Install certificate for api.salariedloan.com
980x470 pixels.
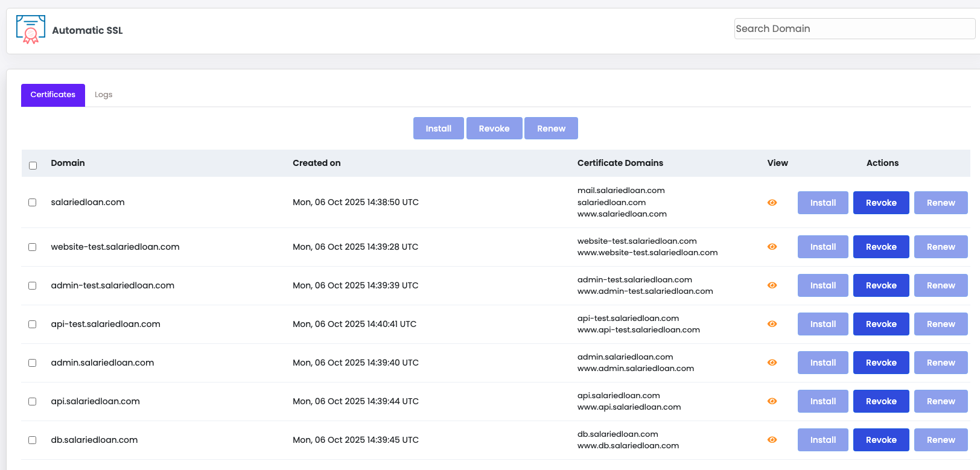coord(822,401)
